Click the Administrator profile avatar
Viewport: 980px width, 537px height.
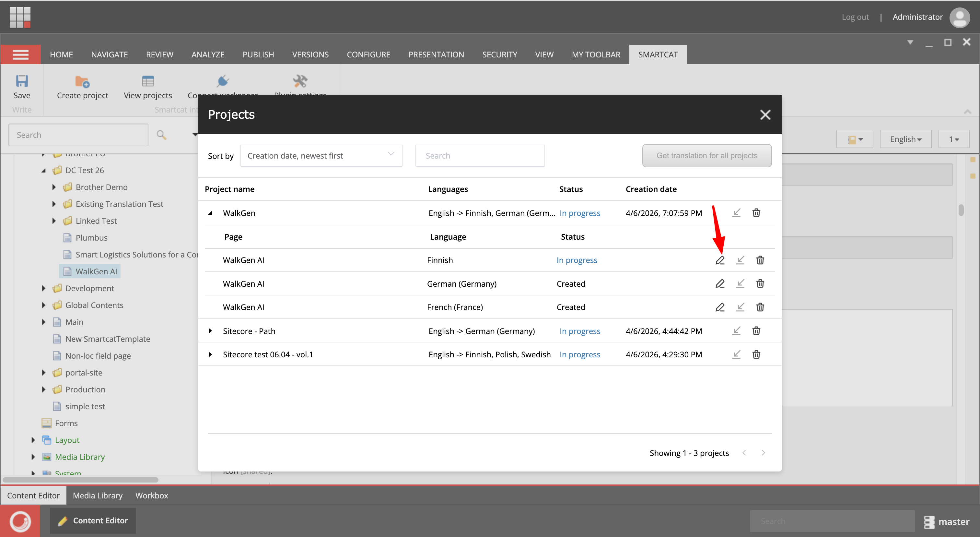click(x=960, y=17)
